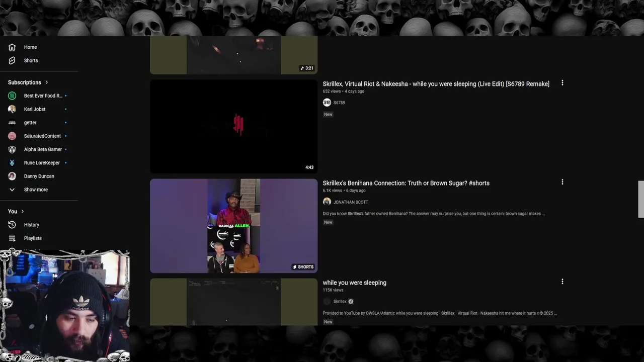
Task: Open the Home icon in sidebar
Action: click(12, 47)
